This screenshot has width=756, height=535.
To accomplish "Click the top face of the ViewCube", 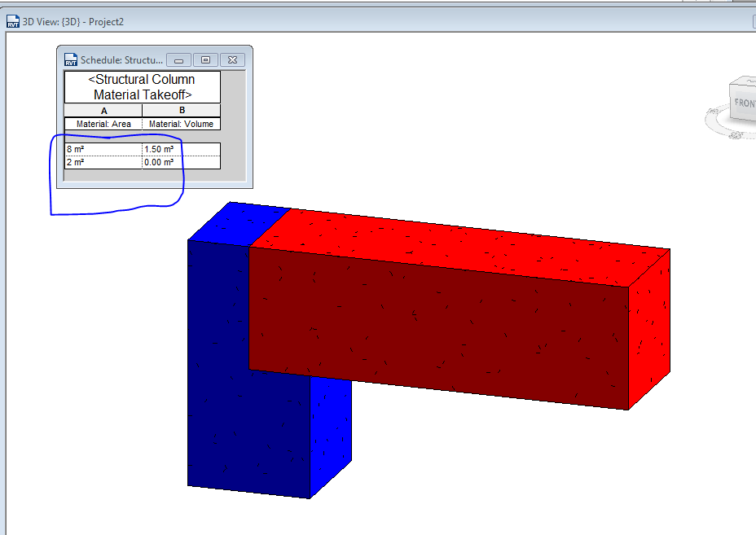I will 745,80.
